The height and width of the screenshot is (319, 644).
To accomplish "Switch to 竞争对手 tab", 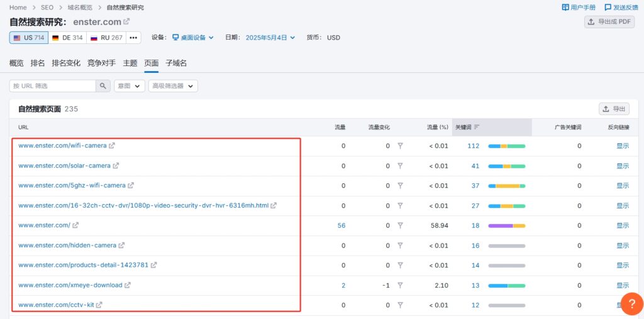I will tap(101, 63).
